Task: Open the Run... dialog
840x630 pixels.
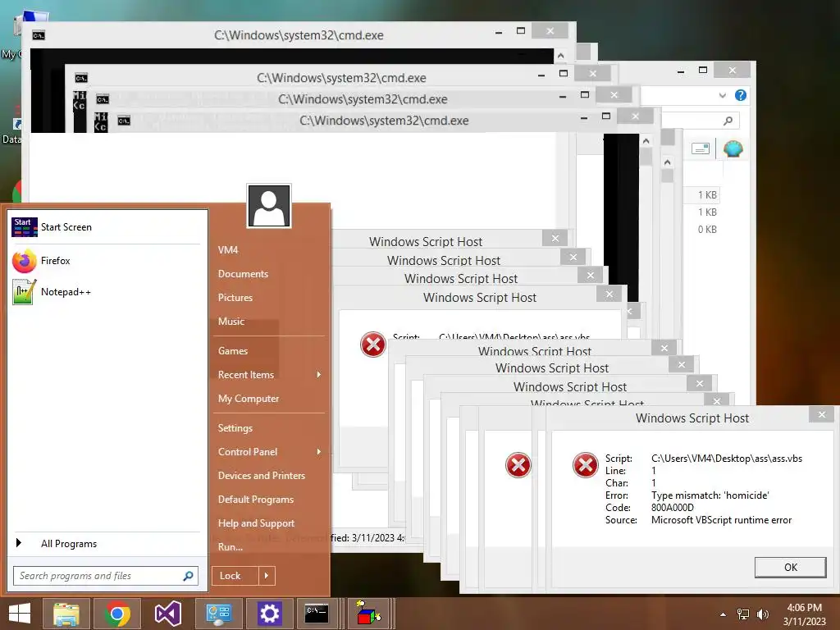Action: click(231, 547)
